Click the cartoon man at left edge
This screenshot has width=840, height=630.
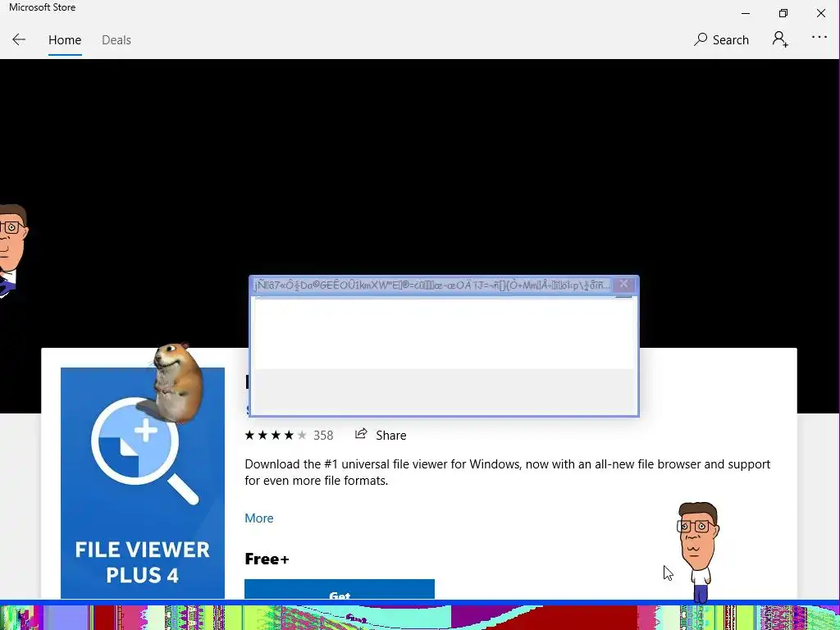pyautogui.click(x=13, y=249)
